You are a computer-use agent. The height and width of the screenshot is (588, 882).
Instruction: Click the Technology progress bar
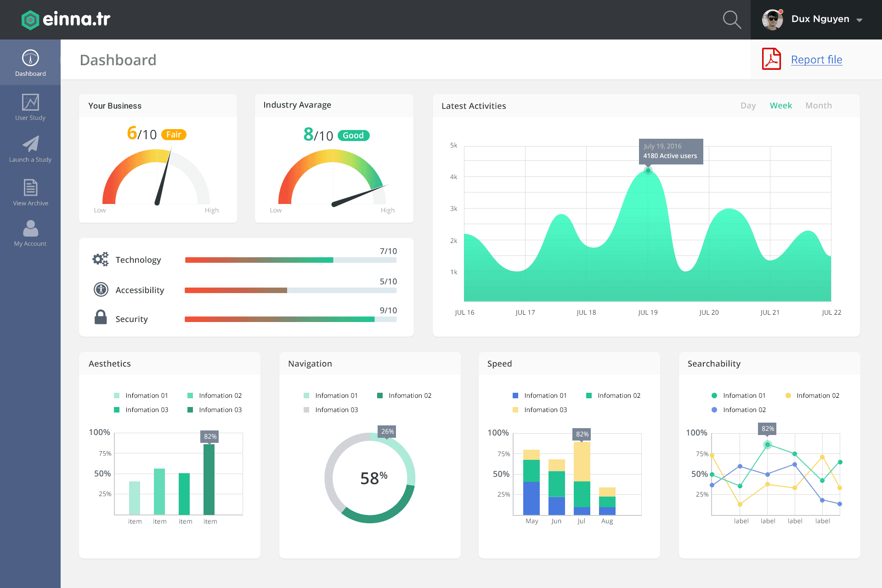click(290, 260)
